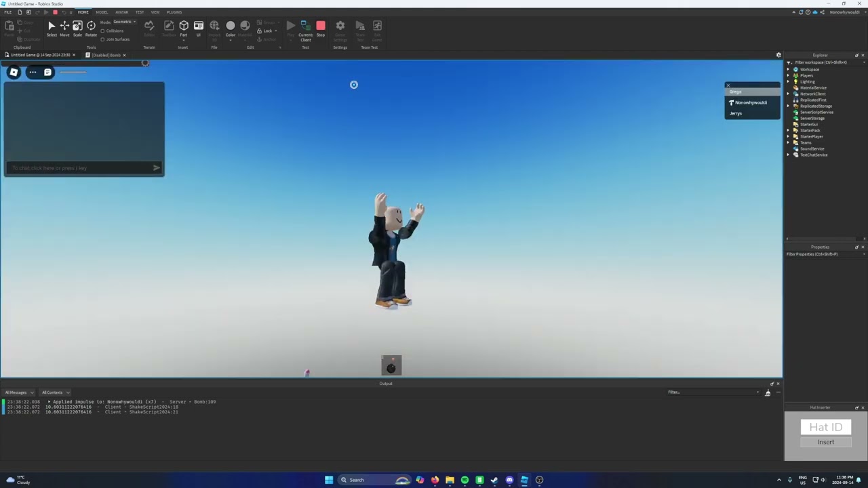
Task: Insert a new Part
Action: pos(184,28)
